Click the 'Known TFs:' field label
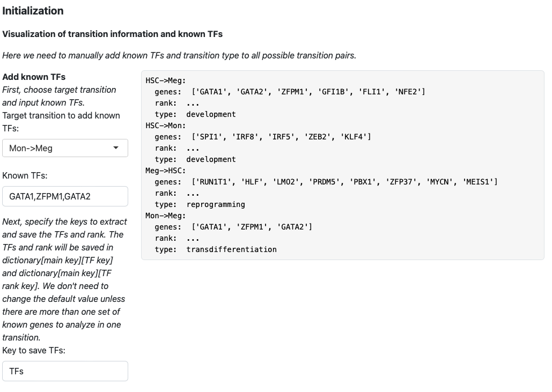 [x=25, y=175]
